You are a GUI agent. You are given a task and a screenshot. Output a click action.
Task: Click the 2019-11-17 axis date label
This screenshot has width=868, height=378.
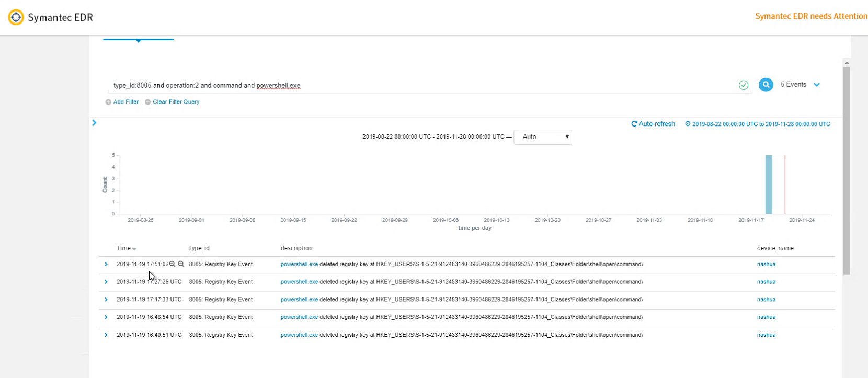(751, 220)
